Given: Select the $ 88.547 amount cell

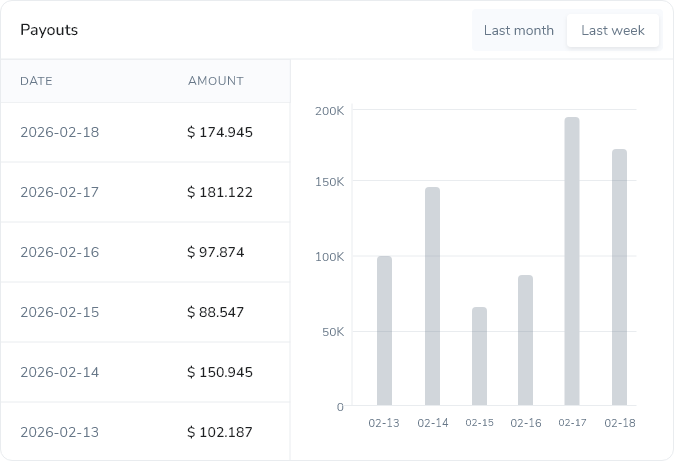Looking at the screenshot, I should point(216,312).
